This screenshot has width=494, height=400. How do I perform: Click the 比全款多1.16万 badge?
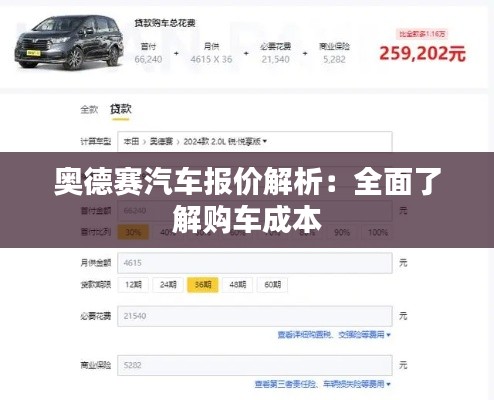tap(422, 34)
